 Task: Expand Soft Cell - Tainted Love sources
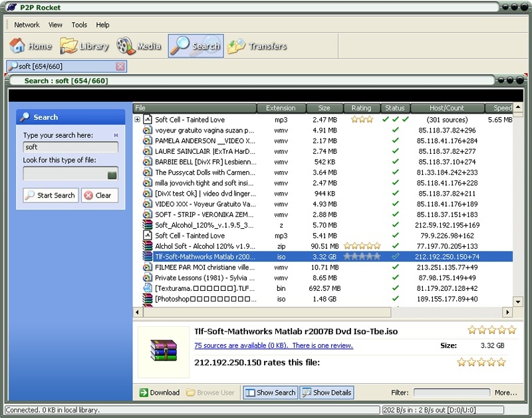pos(137,120)
